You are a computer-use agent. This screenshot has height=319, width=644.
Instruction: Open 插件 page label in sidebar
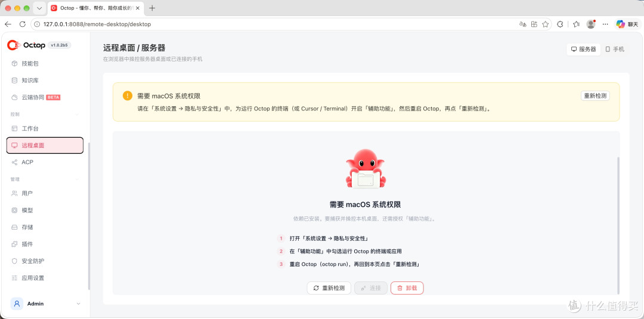[x=27, y=244]
